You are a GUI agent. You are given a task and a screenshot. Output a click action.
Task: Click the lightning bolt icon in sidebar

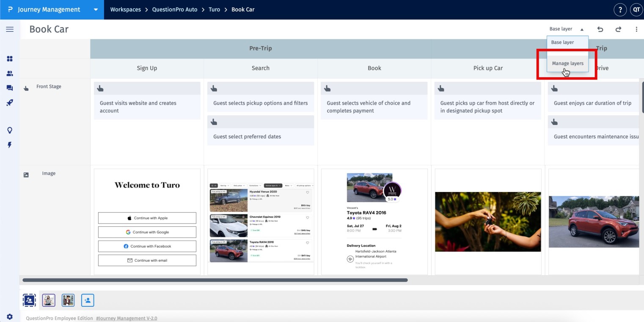tap(10, 145)
